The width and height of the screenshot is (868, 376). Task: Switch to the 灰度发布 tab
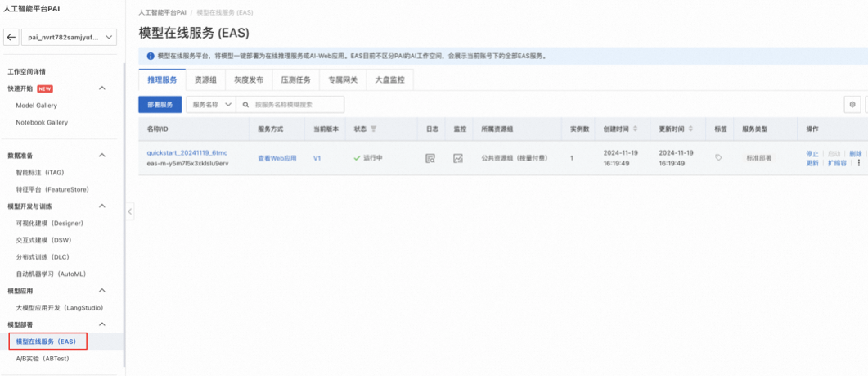click(x=249, y=79)
